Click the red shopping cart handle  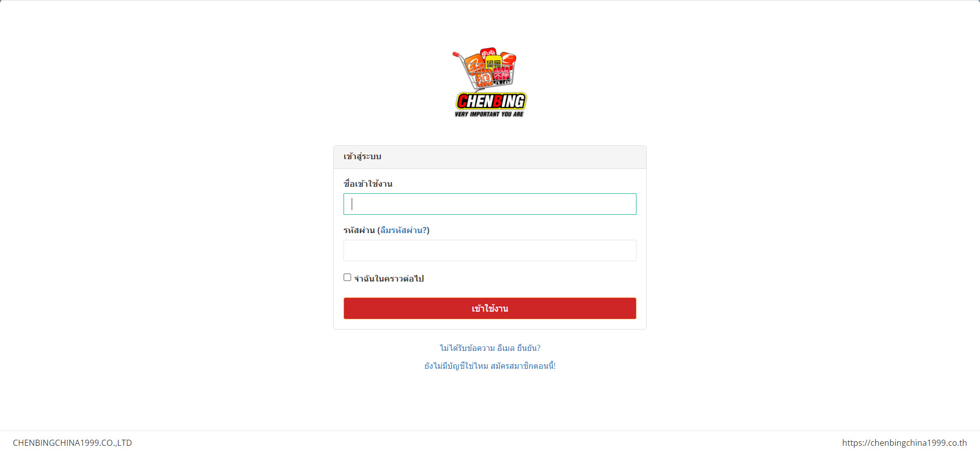456,54
